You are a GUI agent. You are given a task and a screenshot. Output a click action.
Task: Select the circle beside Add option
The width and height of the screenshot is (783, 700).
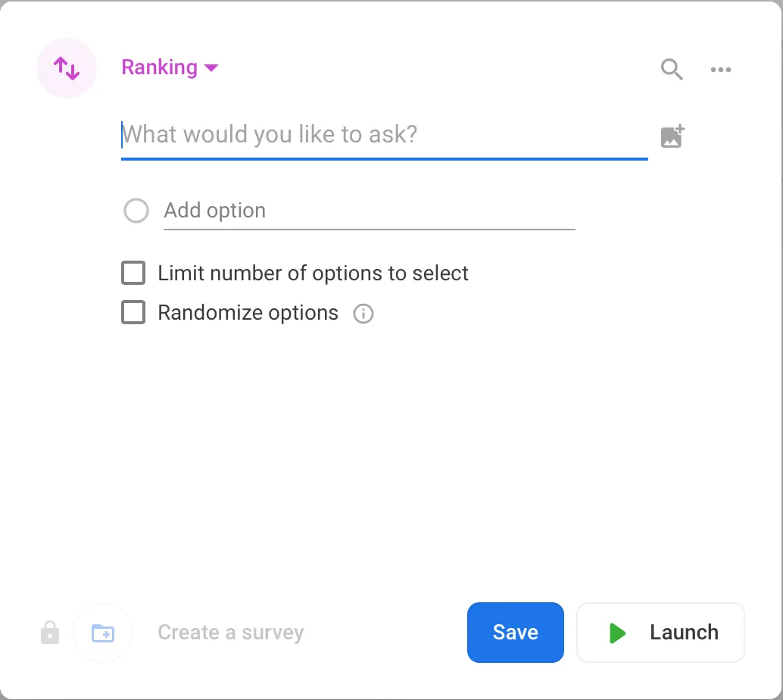[136, 211]
